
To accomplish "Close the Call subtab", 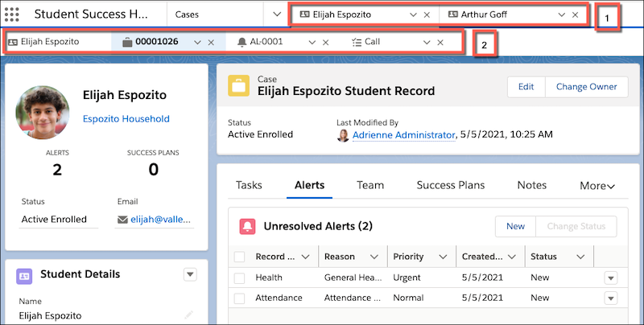I will click(x=440, y=43).
